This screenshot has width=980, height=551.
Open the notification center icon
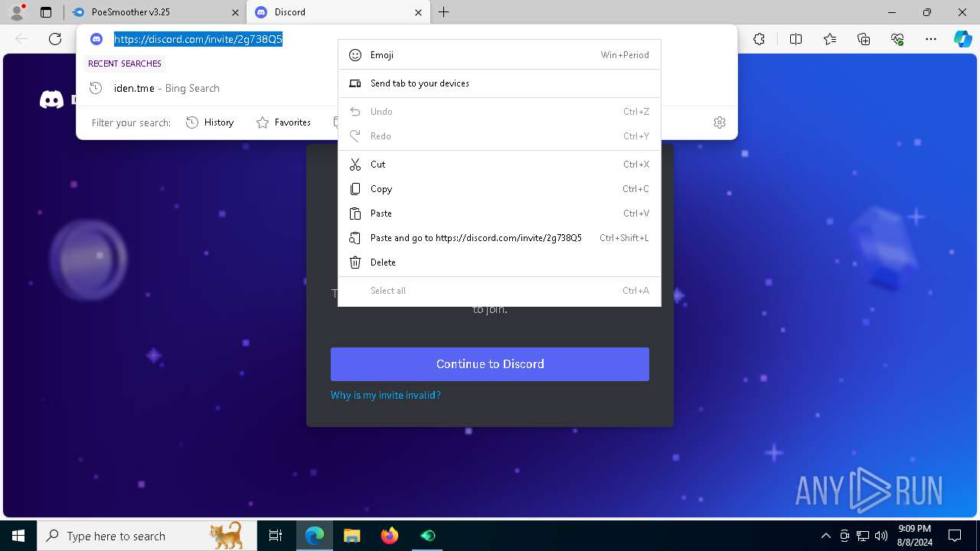[955, 536]
